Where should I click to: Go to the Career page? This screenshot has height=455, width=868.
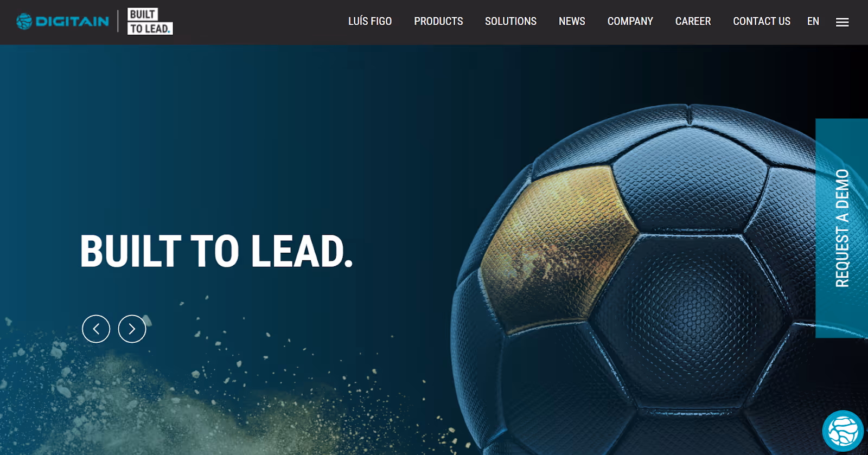click(x=693, y=21)
